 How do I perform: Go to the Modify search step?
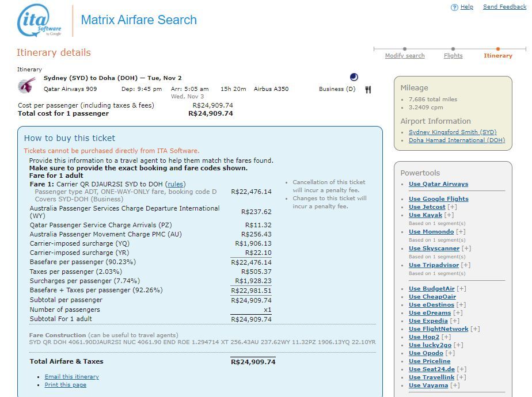(x=405, y=56)
